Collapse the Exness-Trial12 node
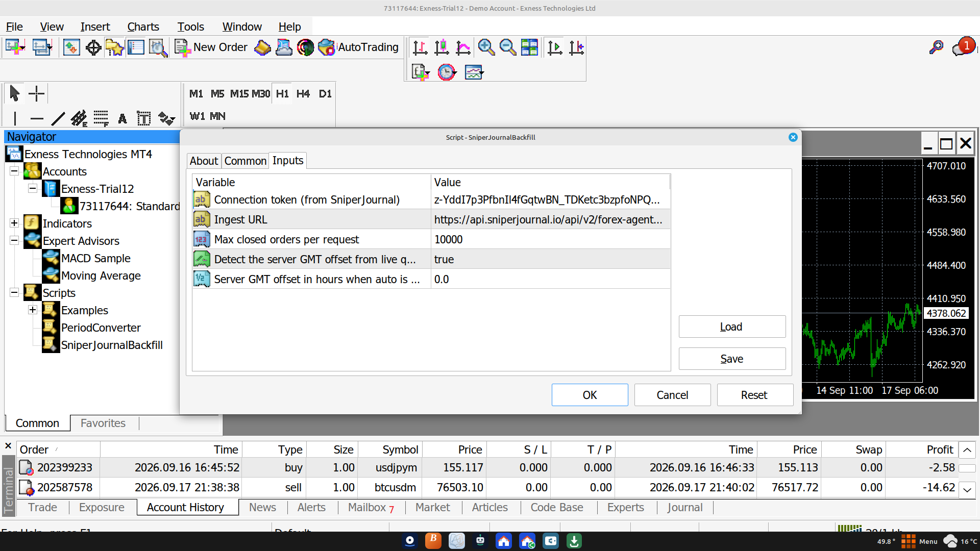980x551 pixels. (33, 188)
